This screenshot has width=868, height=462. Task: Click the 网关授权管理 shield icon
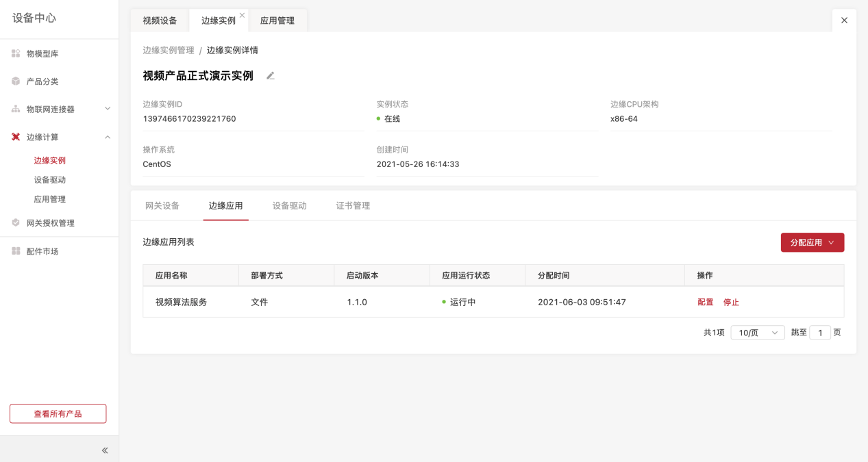click(16, 222)
